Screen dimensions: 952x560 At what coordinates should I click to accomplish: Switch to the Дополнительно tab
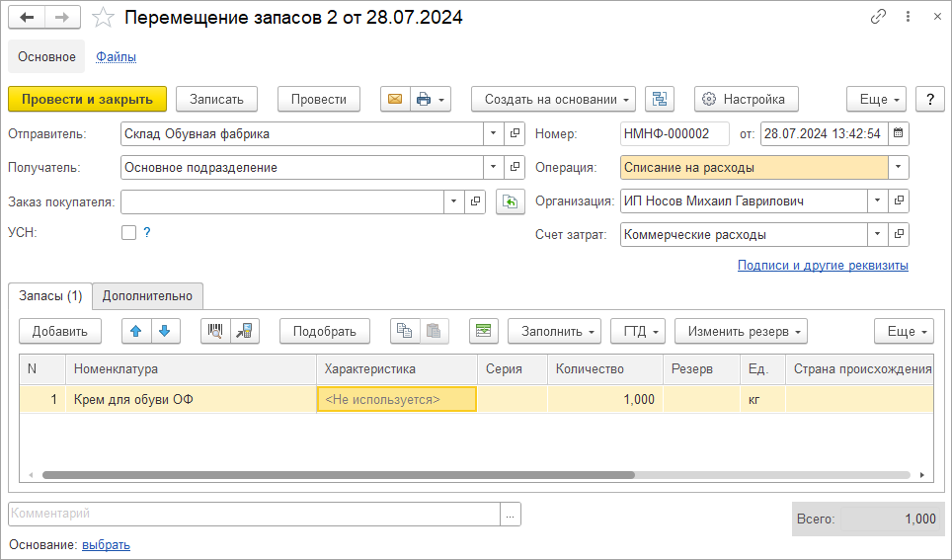click(148, 295)
